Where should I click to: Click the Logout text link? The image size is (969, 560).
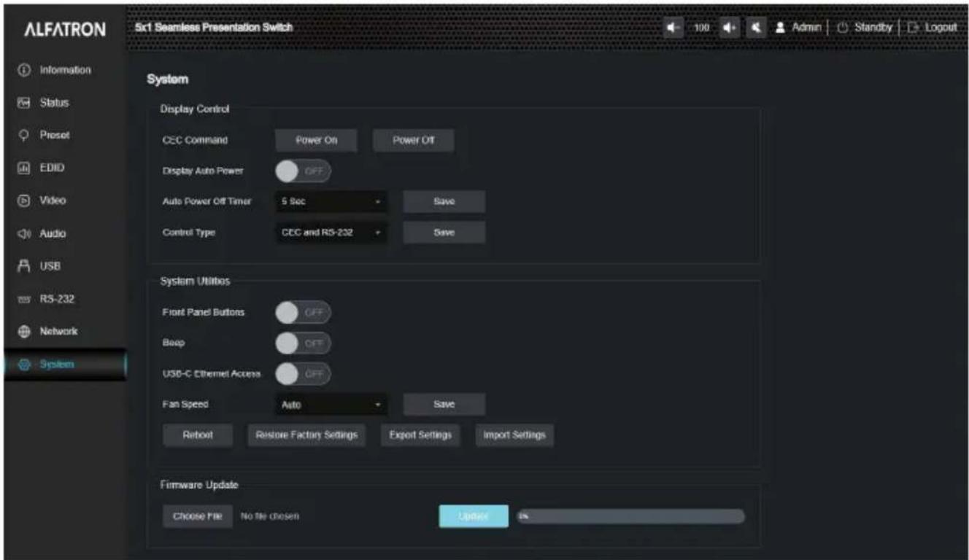941,28
